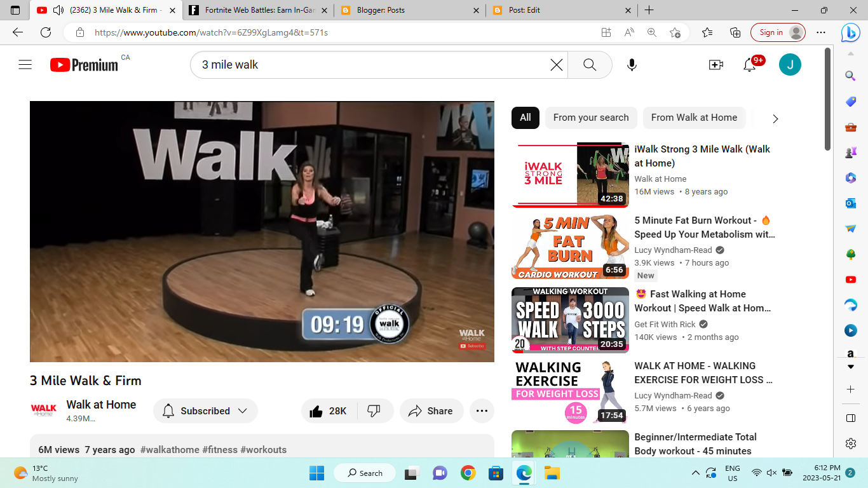Open Edge tab actions menu icon
868x488 pixels.
point(15,10)
